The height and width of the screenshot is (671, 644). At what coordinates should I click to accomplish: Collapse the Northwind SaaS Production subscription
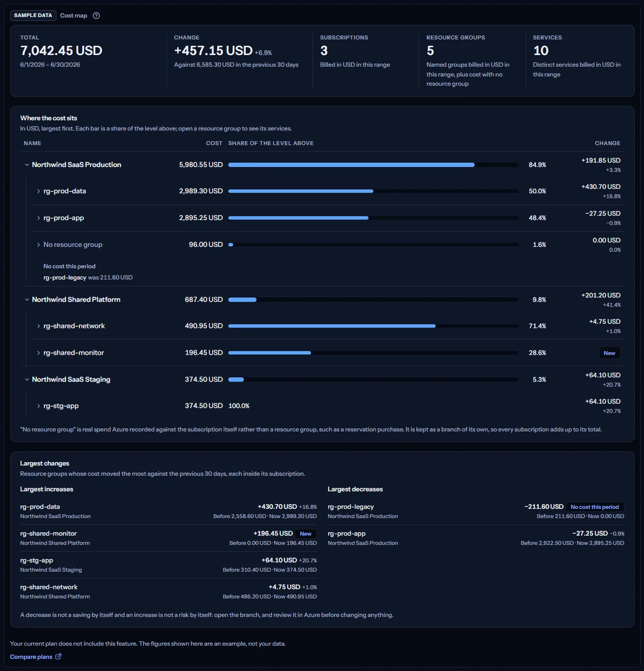[x=27, y=165]
